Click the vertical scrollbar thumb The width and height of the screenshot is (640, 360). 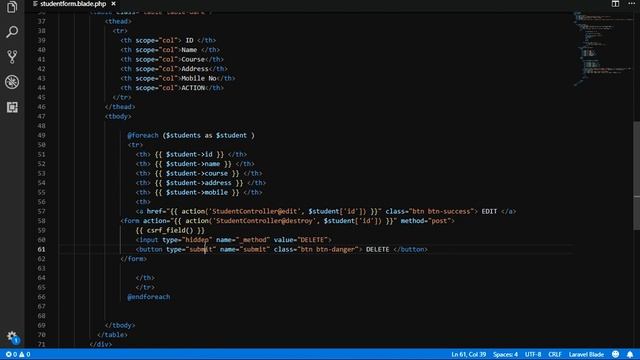636,176
